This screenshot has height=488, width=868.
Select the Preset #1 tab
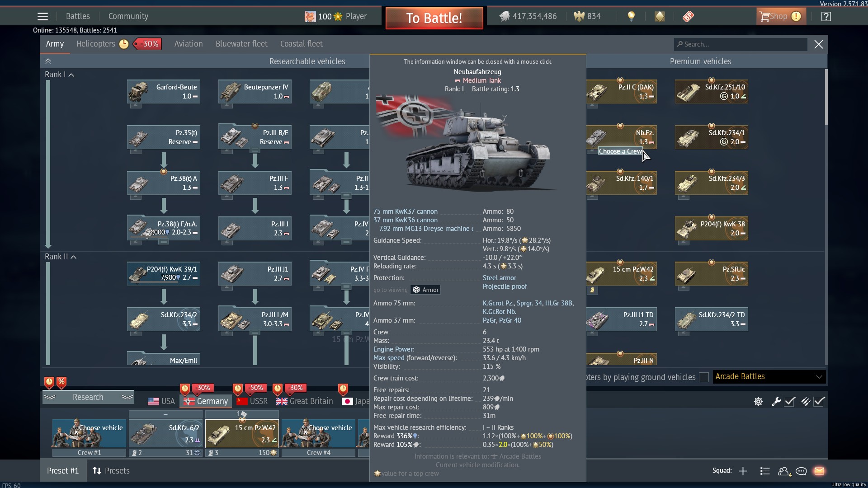63,471
